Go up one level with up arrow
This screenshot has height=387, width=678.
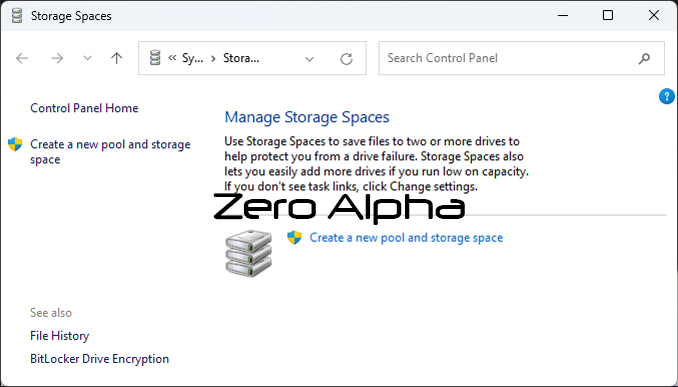tap(116, 58)
